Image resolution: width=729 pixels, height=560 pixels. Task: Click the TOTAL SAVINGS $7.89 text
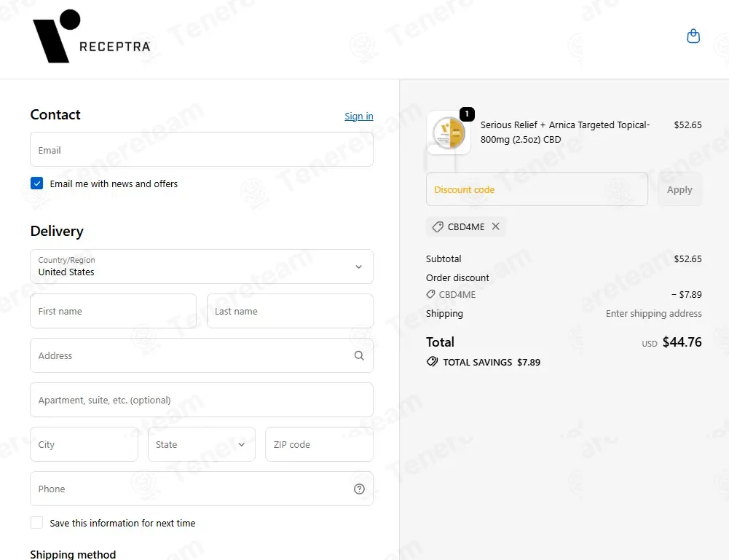click(492, 362)
